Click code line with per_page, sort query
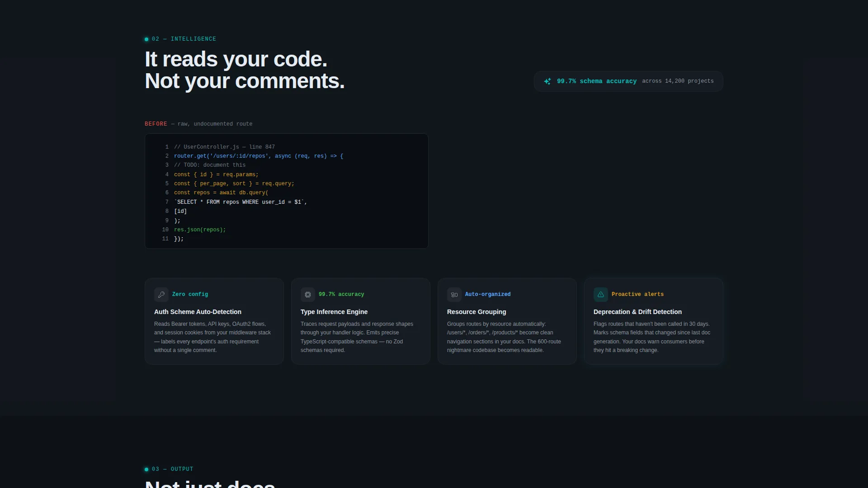 234,184
